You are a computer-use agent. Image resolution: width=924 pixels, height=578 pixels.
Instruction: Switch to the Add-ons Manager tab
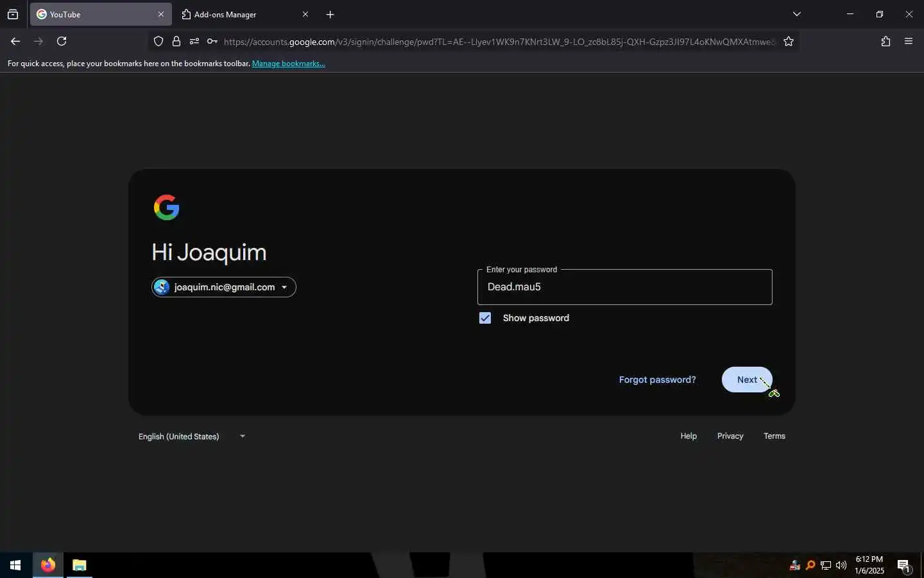coord(244,14)
